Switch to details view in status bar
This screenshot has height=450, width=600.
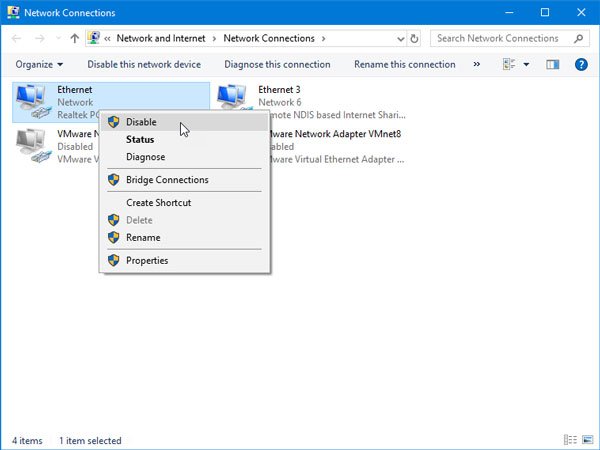570,440
